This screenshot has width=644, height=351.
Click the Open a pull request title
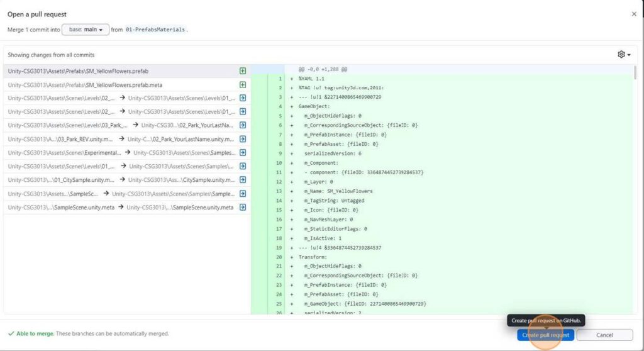coord(37,14)
